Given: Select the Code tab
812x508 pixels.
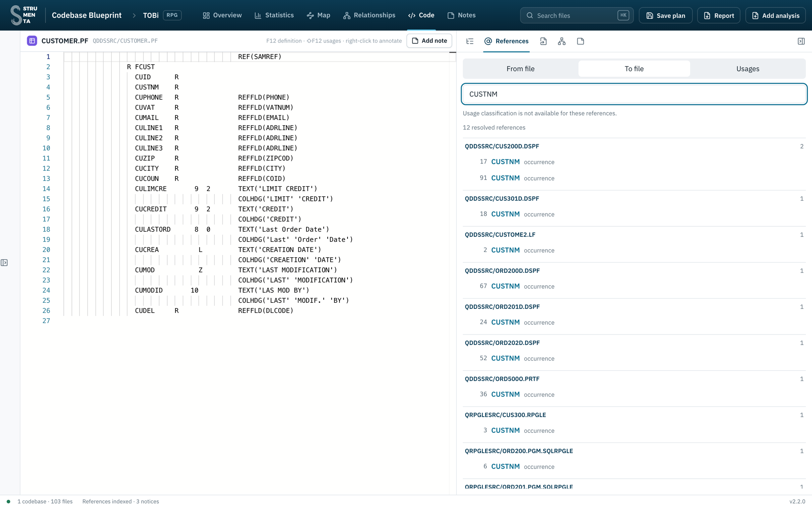Looking at the screenshot, I should point(421,15).
